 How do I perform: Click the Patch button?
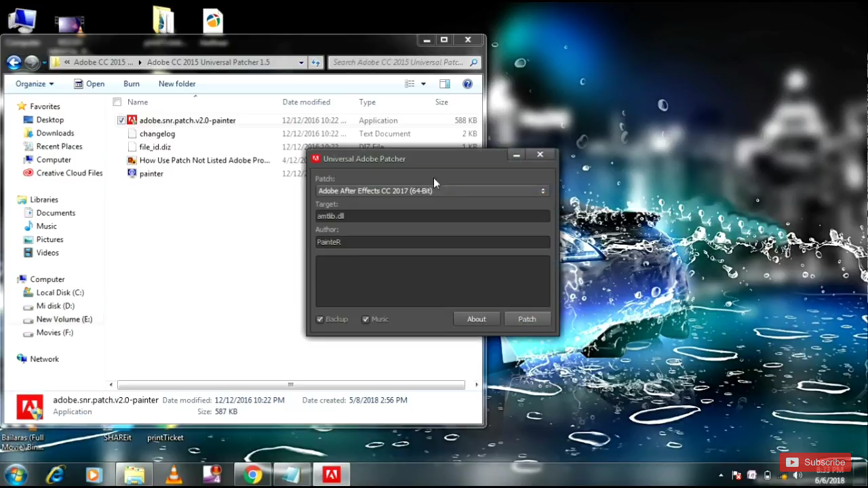527,319
